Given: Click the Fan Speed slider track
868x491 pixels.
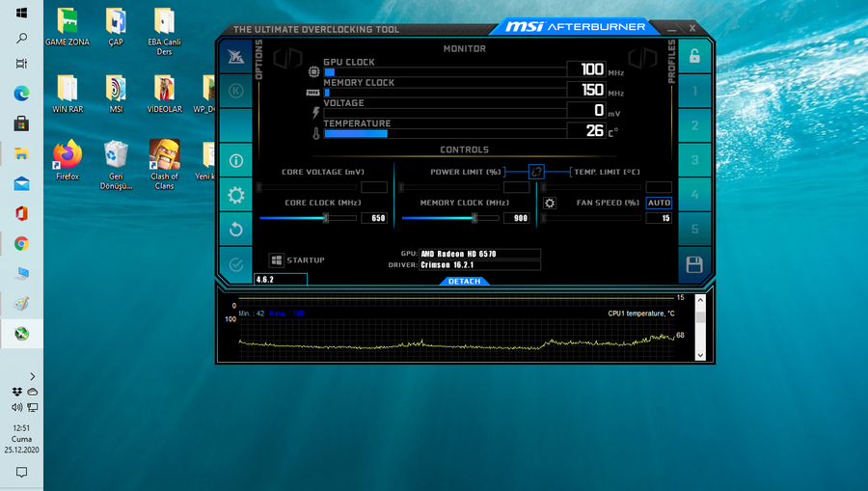Looking at the screenshot, I should click(x=592, y=218).
